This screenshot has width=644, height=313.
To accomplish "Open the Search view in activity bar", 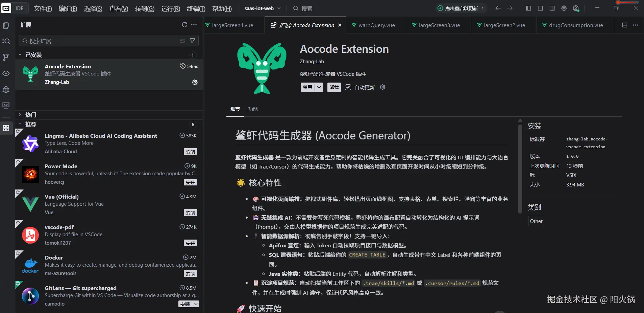I will point(6,41).
